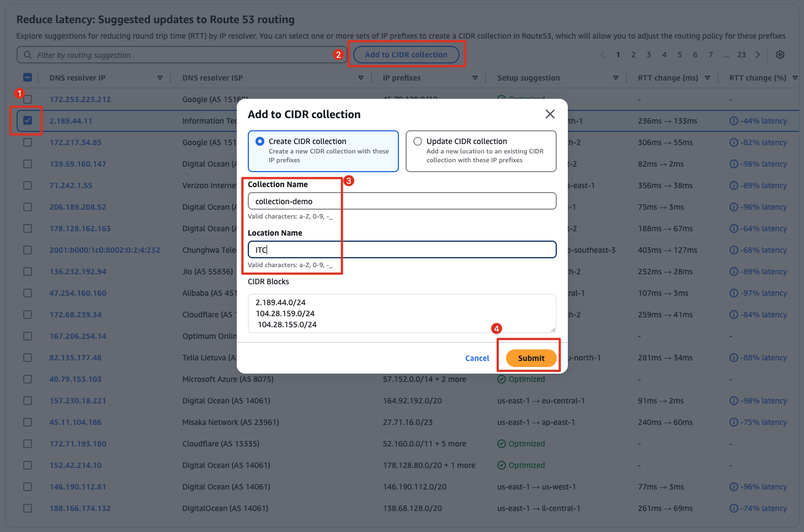Screen dimensions: 804x532
Task: Click the Collection Name input field
Action: pos(402,201)
